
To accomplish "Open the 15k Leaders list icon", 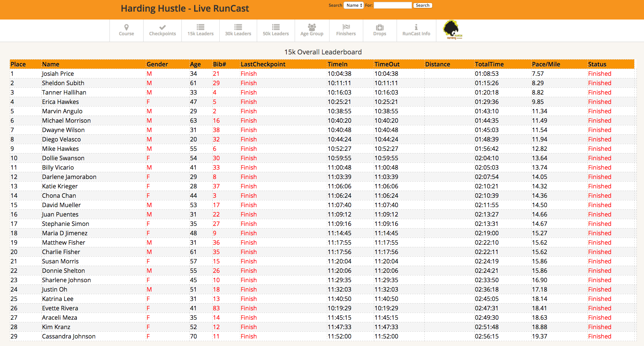I will coord(201,27).
